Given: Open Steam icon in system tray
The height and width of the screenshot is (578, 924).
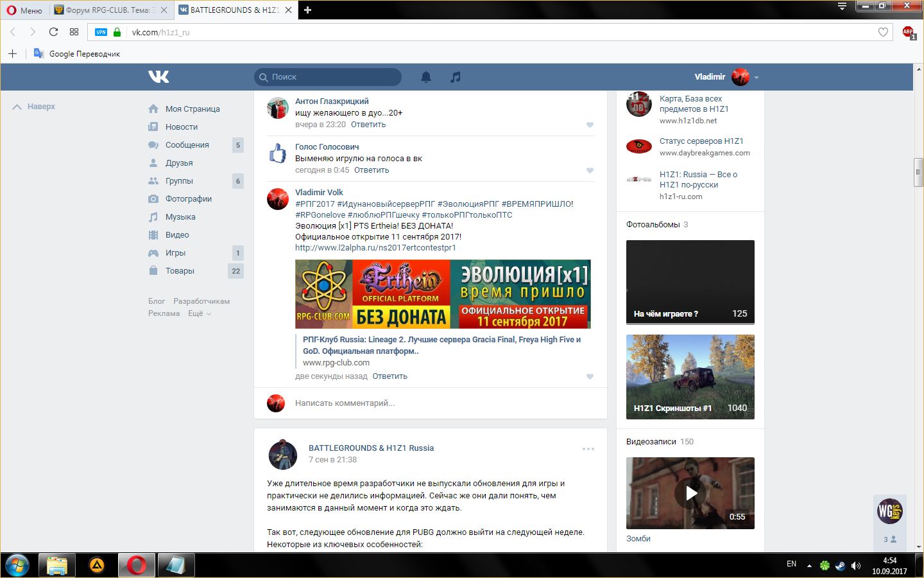Looking at the screenshot, I should point(840,566).
